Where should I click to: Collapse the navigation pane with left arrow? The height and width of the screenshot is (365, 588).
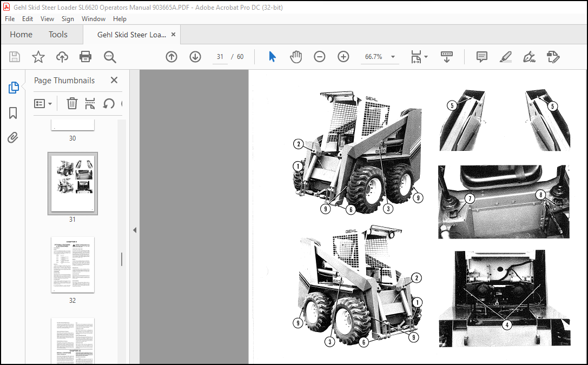[x=135, y=230]
